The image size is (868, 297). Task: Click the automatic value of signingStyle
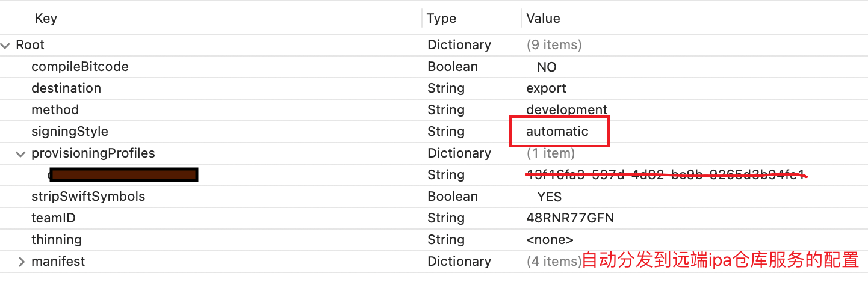tap(557, 132)
